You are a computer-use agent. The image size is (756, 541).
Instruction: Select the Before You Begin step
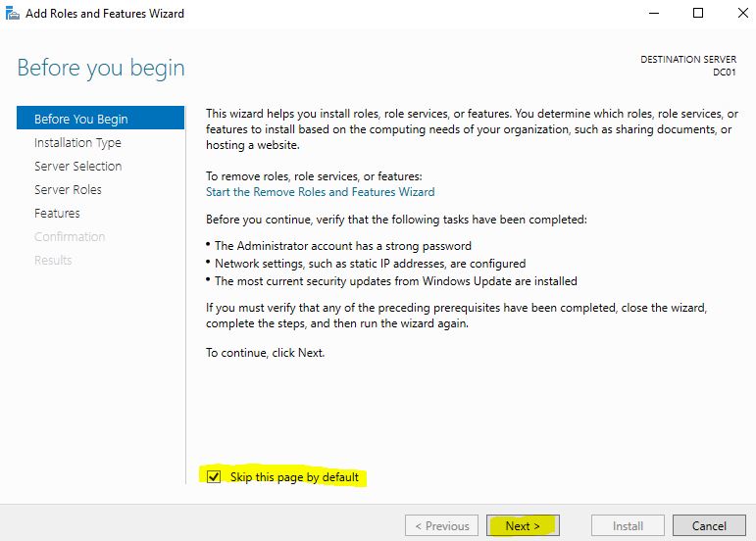[100, 118]
